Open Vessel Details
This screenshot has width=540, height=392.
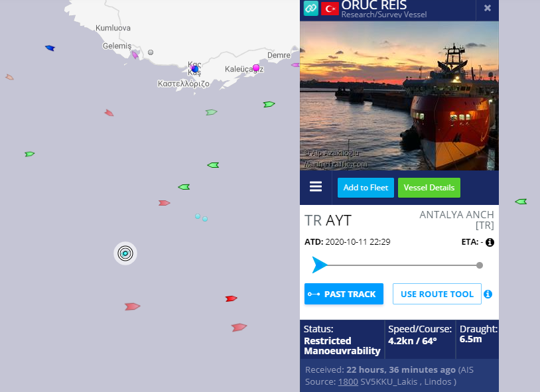pos(429,188)
